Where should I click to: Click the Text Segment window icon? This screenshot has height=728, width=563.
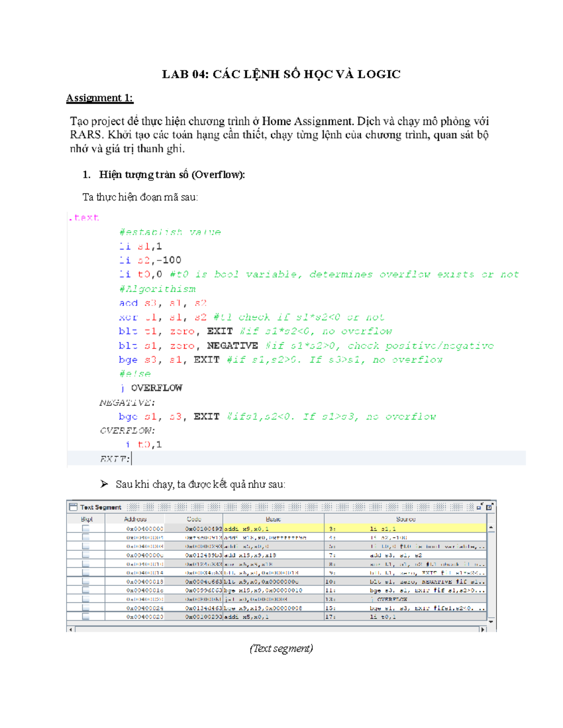[73, 507]
